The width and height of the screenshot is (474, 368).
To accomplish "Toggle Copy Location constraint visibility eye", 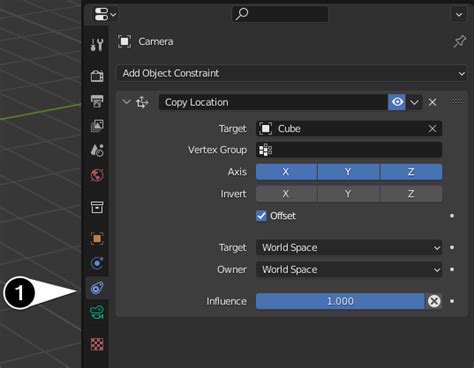I will pyautogui.click(x=397, y=102).
